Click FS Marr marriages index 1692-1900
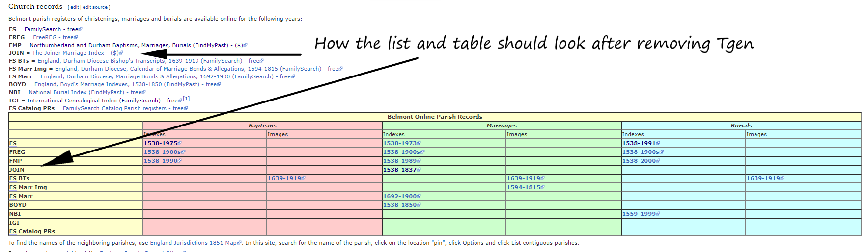The width and height of the screenshot is (868, 252). [400, 196]
